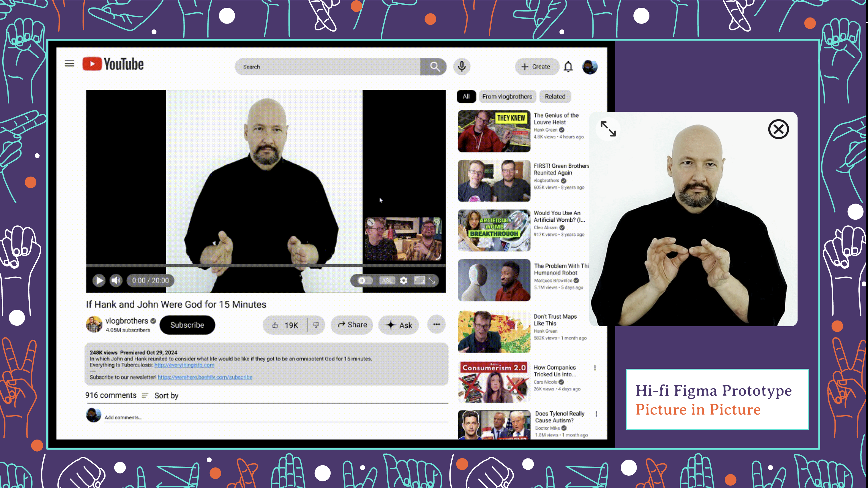Seek on the video progress bar
The height and width of the screenshot is (488, 868).
266,266
